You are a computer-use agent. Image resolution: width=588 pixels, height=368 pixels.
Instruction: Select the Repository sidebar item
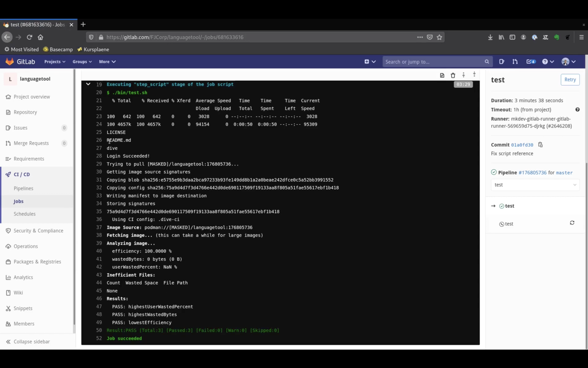(x=25, y=112)
